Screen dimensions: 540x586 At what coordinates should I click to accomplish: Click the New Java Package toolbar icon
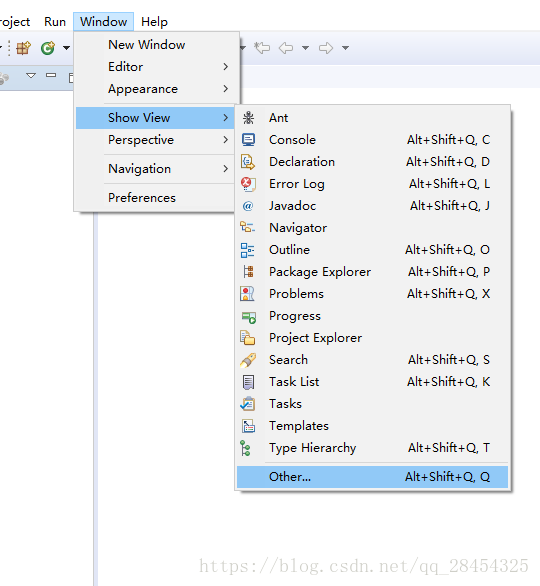coord(23,48)
